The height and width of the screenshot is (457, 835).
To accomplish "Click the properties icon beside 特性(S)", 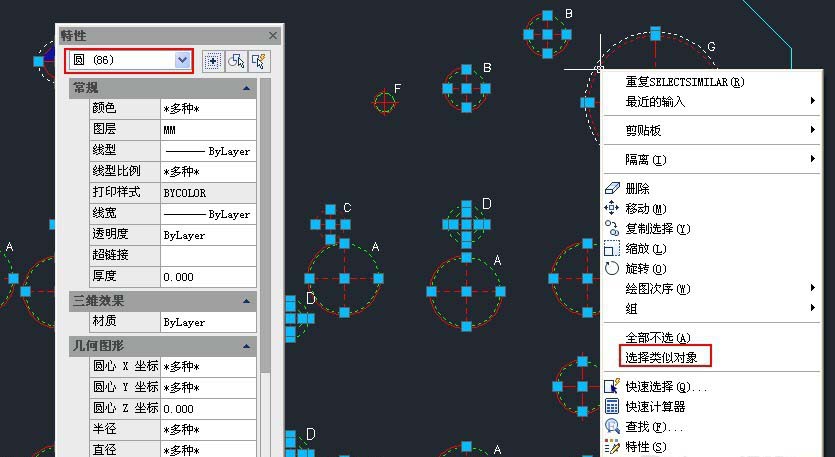I will pos(612,446).
